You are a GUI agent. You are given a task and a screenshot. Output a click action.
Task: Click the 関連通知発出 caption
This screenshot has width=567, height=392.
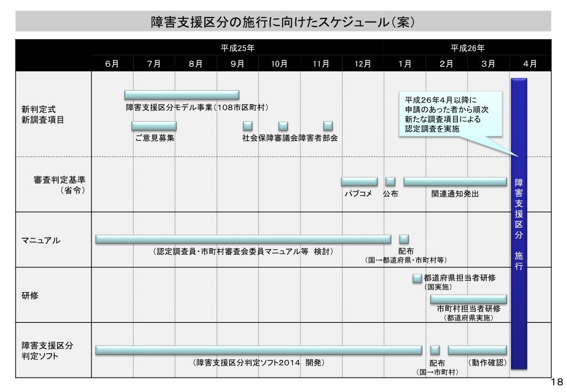click(455, 194)
